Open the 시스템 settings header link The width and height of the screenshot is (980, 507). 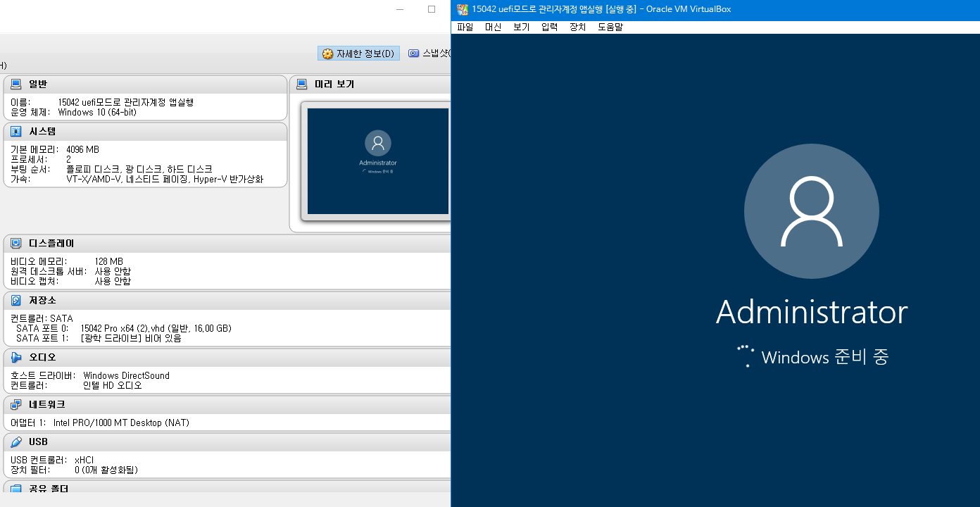(x=42, y=131)
